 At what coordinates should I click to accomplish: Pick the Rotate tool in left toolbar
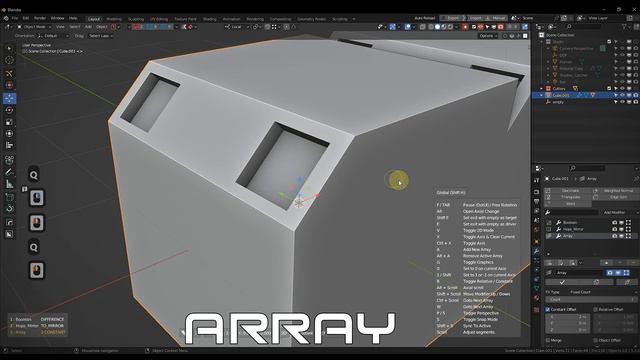click(x=9, y=110)
